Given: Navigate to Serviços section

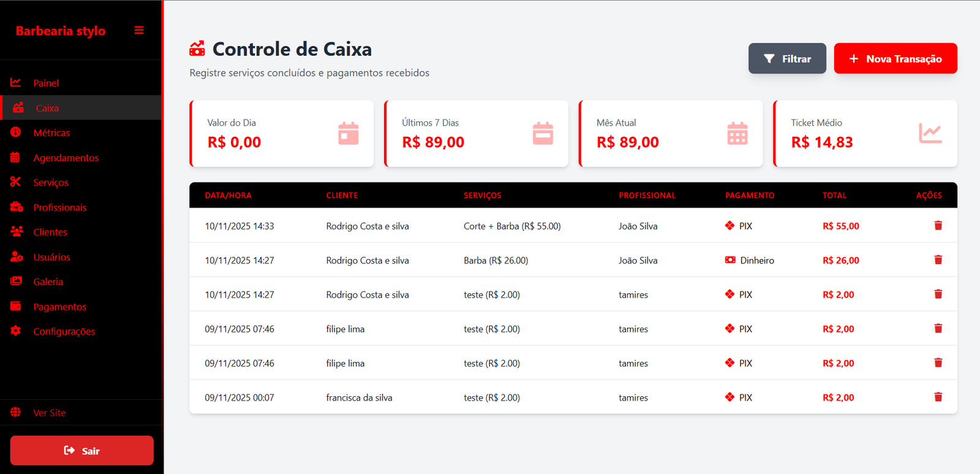Looking at the screenshot, I should [x=51, y=182].
